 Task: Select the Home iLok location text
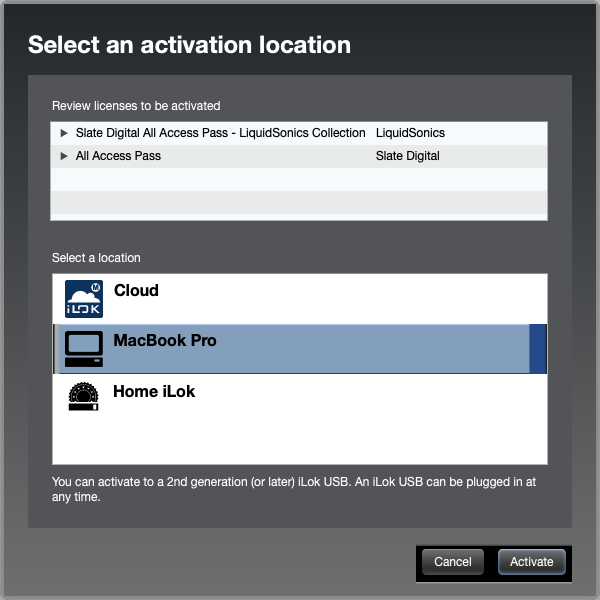click(154, 391)
